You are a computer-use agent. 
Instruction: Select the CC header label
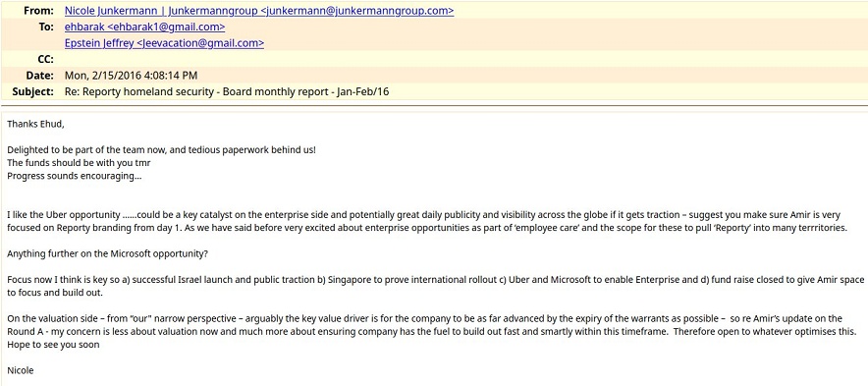46,59
